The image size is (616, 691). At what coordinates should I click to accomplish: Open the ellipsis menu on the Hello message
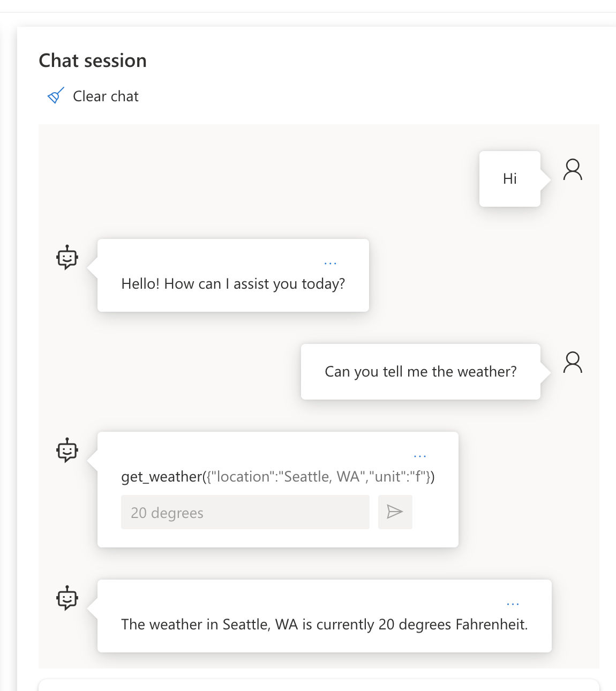330,264
